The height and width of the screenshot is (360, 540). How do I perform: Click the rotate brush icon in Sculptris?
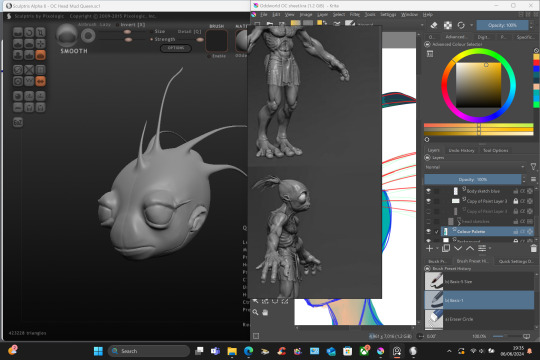[29, 32]
